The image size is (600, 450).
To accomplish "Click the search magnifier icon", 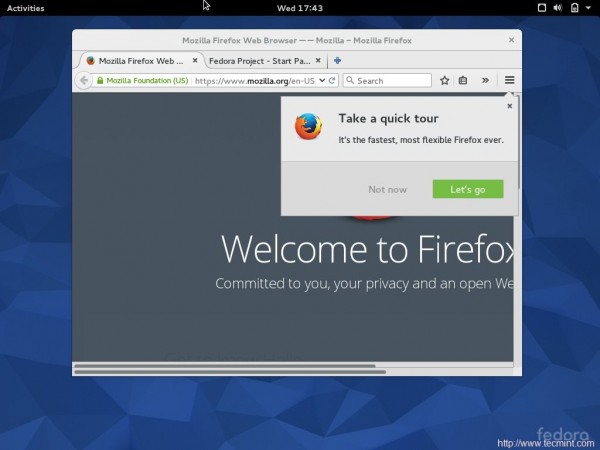I will [350, 80].
